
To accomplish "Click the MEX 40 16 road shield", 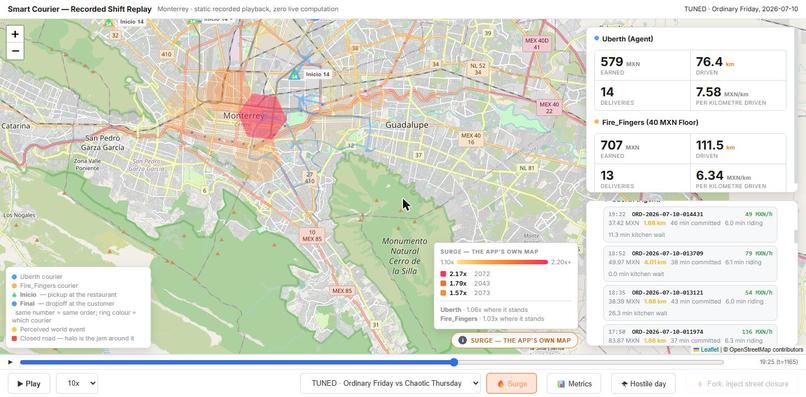I will 471,139.
